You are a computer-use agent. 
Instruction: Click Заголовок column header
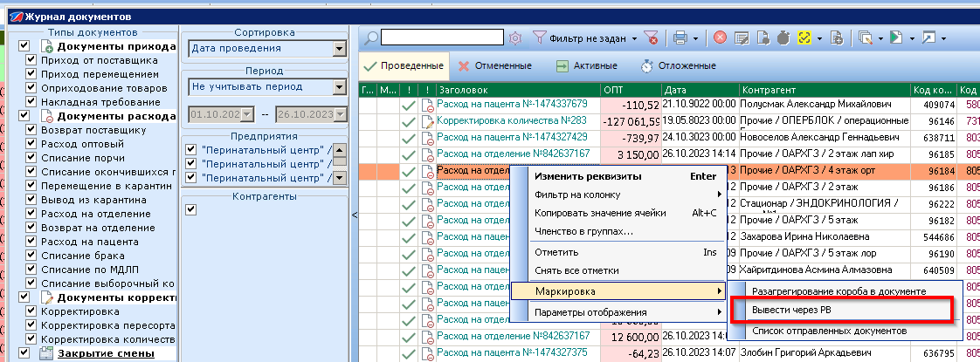click(x=518, y=90)
